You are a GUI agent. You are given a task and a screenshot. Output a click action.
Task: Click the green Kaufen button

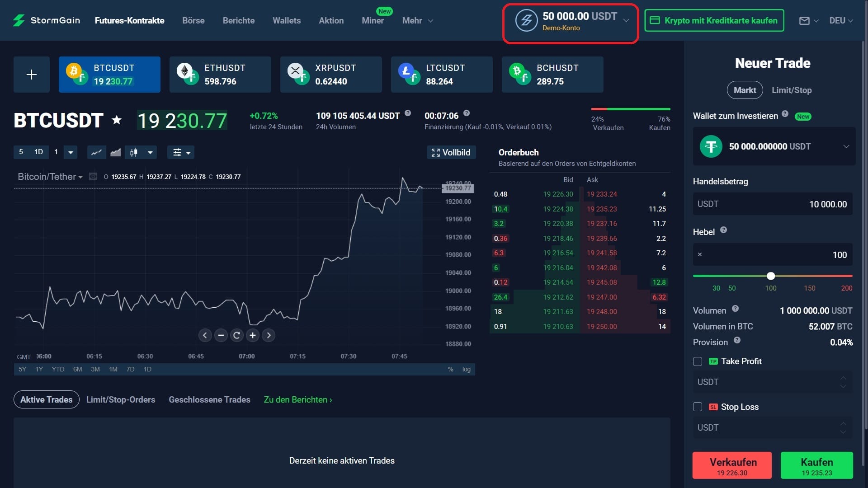[816, 465]
